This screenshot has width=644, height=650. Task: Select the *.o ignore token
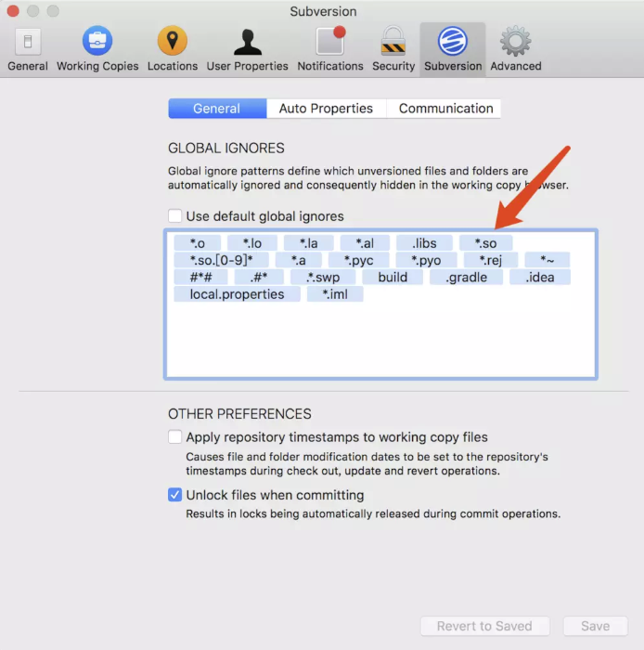pos(198,243)
